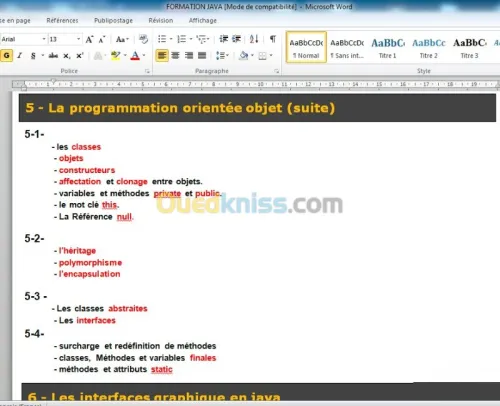Image resolution: width=500 pixels, height=406 pixels.
Task: Expand font color dropdown arrow
Action: coord(144,55)
